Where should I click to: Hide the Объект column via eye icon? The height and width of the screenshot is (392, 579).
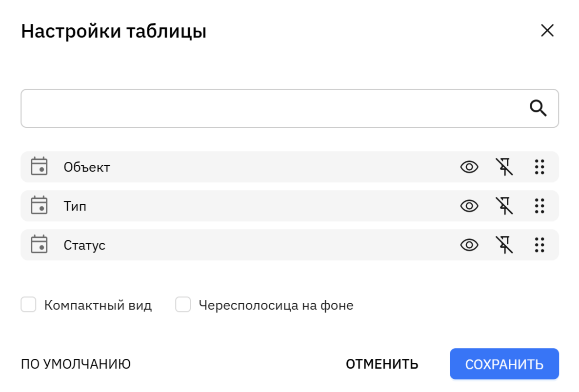click(469, 167)
